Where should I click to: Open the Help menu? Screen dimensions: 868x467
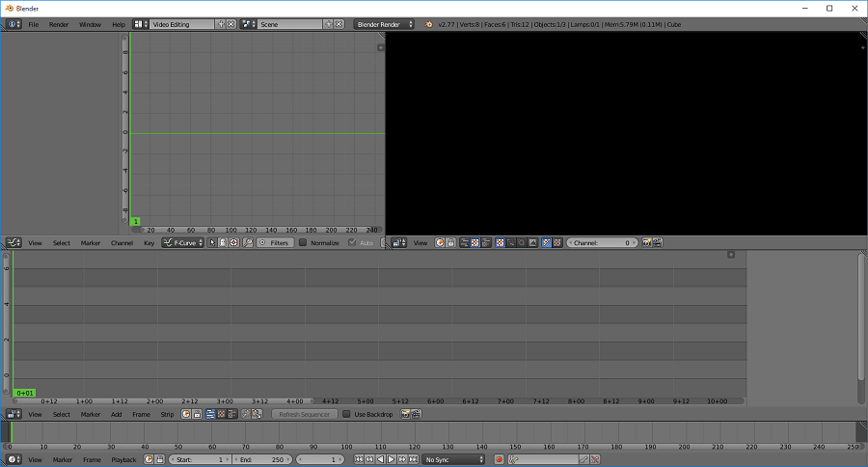pos(119,24)
